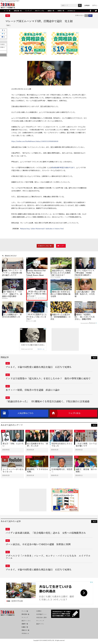Open 米ラッパー射殺 related article
The width and height of the screenshot is (98, 644).
click(x=33, y=390)
